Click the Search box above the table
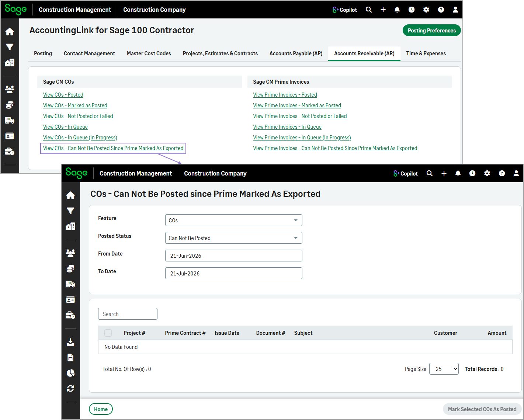The height and width of the screenshot is (420, 524). tap(128, 314)
